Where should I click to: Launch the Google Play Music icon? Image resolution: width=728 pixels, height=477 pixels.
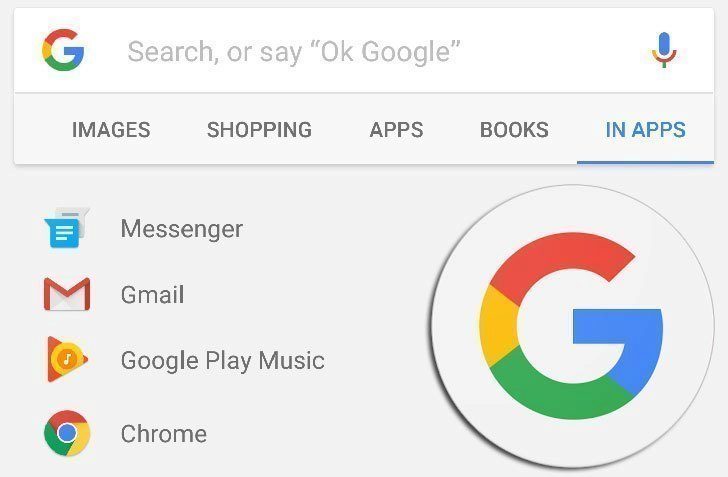[67, 359]
